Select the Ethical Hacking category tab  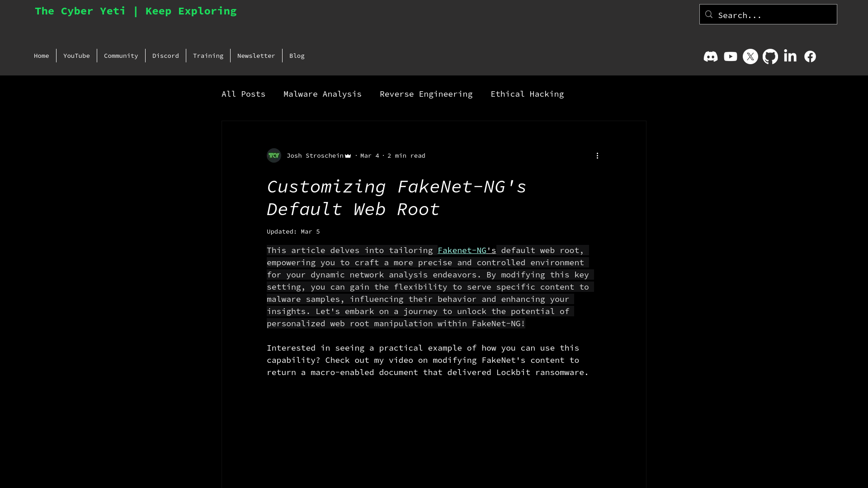coord(527,94)
